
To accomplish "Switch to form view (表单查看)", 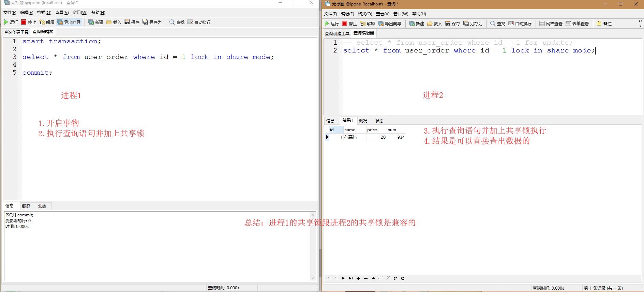I will tap(577, 24).
